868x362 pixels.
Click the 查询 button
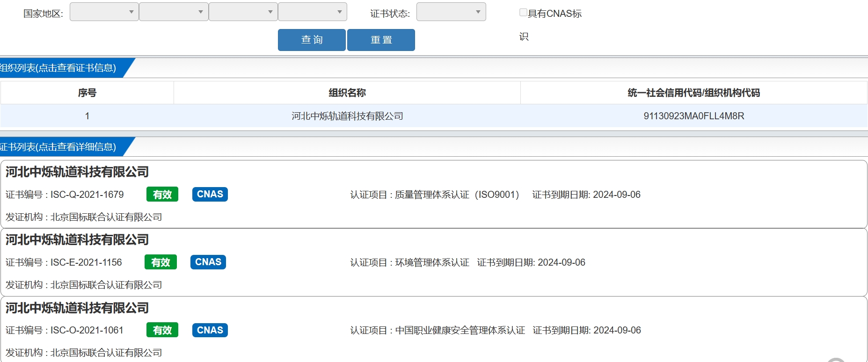point(312,40)
